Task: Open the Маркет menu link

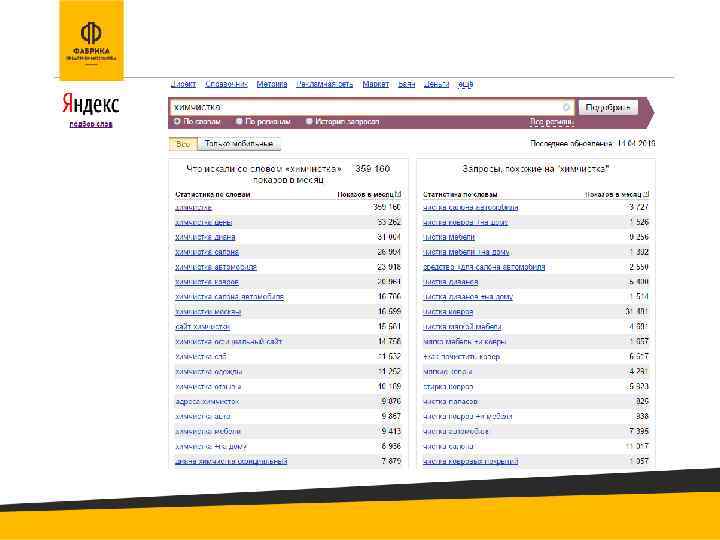Action: click(x=376, y=84)
